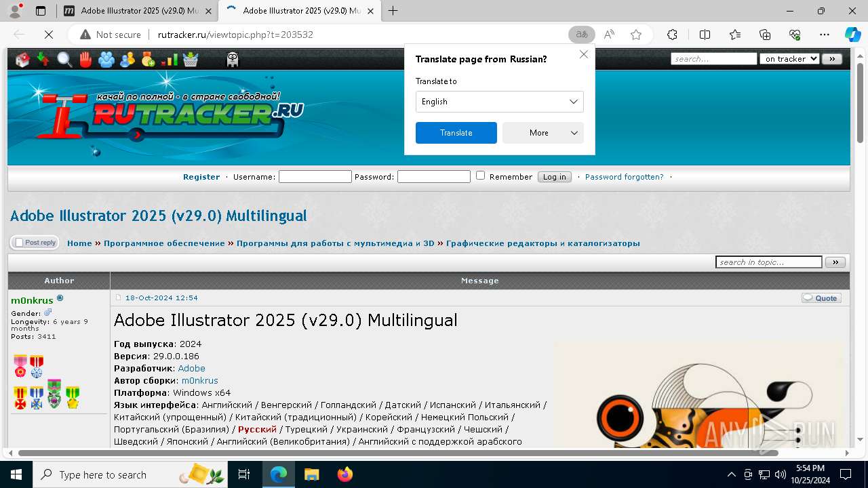Click the translate icon in the address bar
This screenshot has width=868, height=488.
point(582,35)
